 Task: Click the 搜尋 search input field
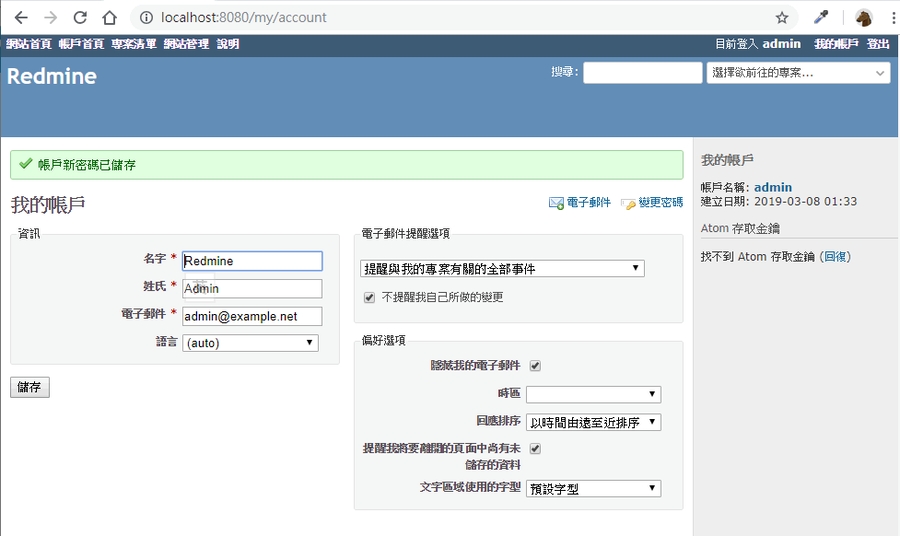point(642,73)
